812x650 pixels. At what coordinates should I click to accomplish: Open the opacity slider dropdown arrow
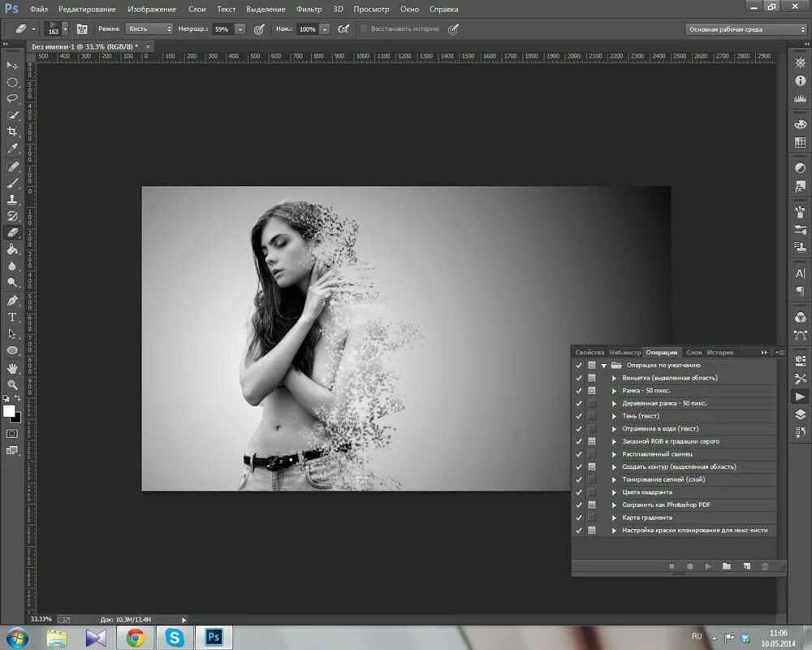pyautogui.click(x=240, y=29)
